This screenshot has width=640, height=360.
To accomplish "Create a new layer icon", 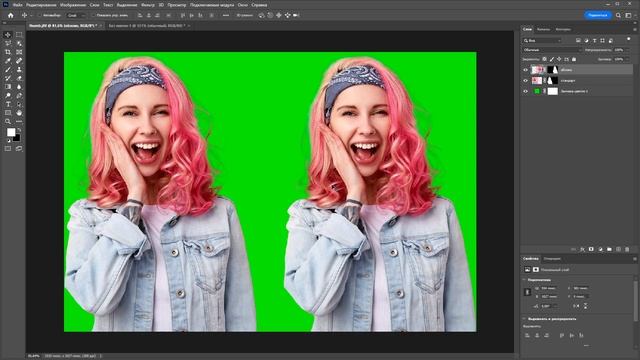I will 618,249.
